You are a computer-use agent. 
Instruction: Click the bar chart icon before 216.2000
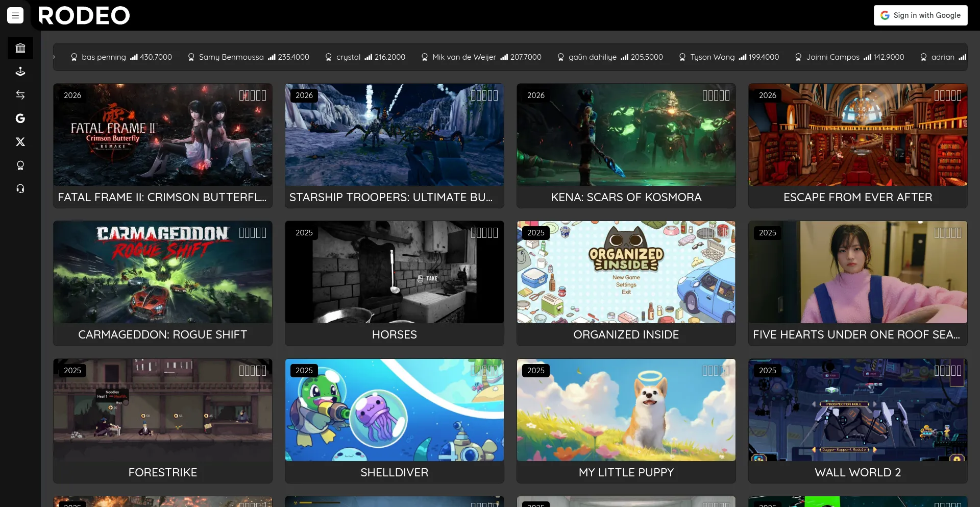(x=369, y=57)
